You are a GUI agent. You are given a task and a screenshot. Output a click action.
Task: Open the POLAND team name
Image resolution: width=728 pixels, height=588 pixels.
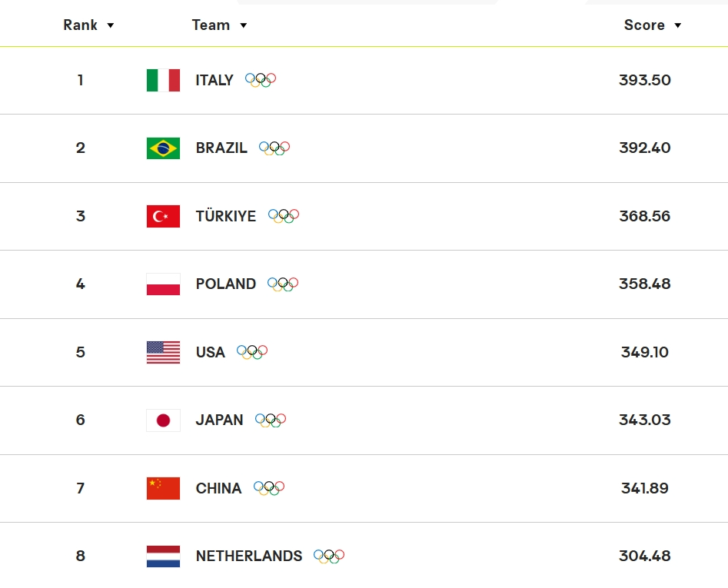tap(226, 284)
